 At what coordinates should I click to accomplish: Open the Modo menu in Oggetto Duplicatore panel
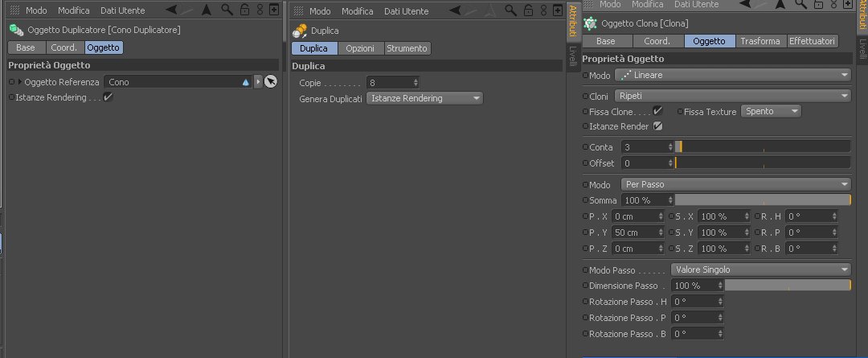tap(36, 10)
